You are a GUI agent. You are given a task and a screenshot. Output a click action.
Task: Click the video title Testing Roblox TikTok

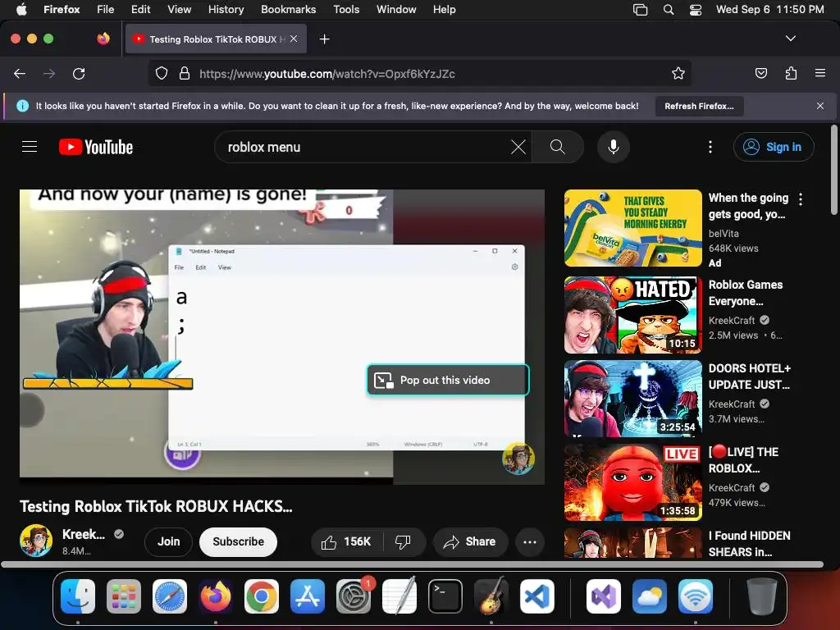pos(156,506)
